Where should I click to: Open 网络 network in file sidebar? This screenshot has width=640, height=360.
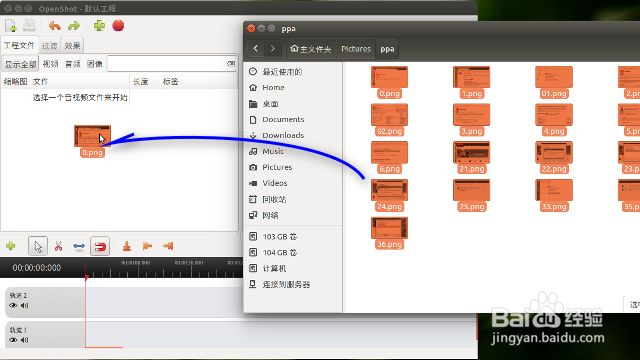pyautogui.click(x=270, y=215)
